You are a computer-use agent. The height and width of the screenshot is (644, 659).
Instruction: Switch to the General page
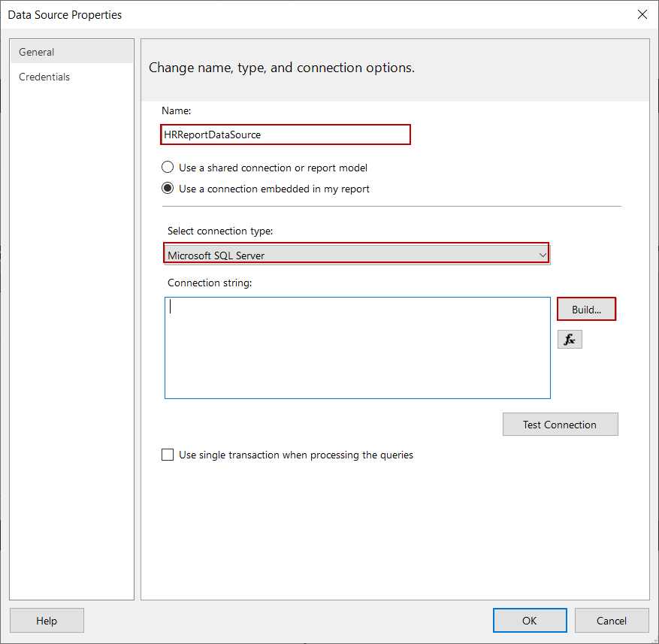pos(37,52)
